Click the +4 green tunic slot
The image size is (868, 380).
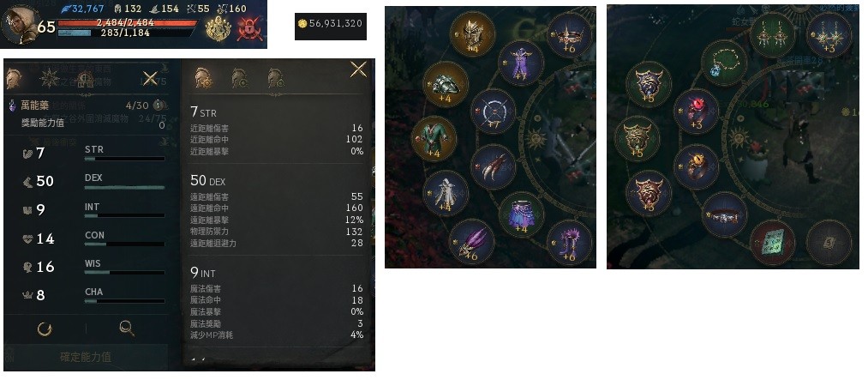[x=434, y=138]
